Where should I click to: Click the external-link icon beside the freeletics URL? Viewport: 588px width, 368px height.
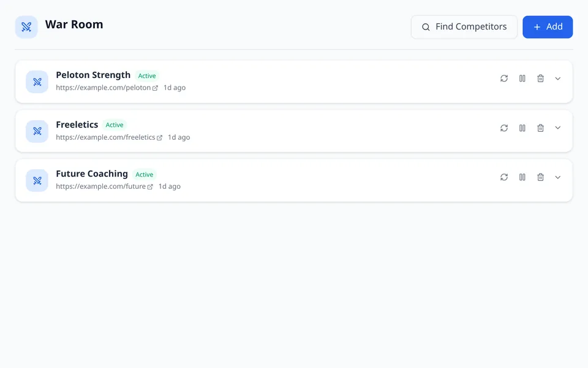[159, 138]
